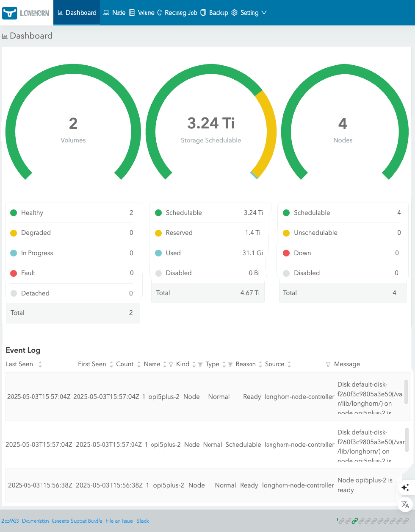This screenshot has width=415, height=532.
Task: Open the Message column filter icon
Action: pos(328,365)
